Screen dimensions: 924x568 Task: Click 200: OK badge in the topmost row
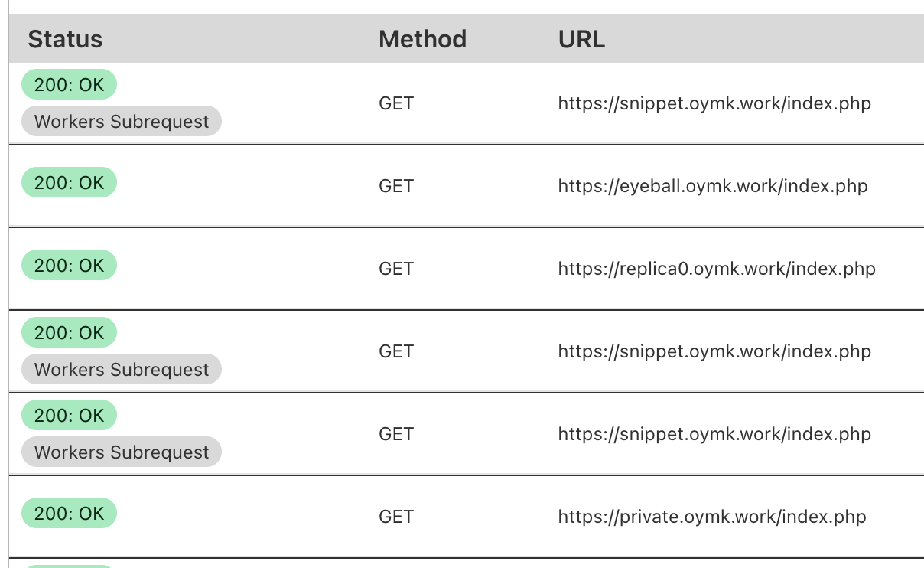[x=69, y=85]
